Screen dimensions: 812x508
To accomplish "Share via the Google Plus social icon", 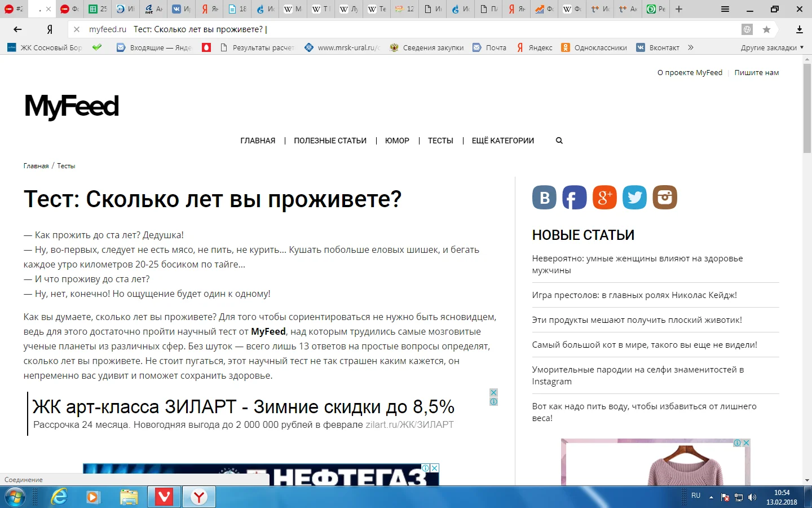I will (x=604, y=198).
